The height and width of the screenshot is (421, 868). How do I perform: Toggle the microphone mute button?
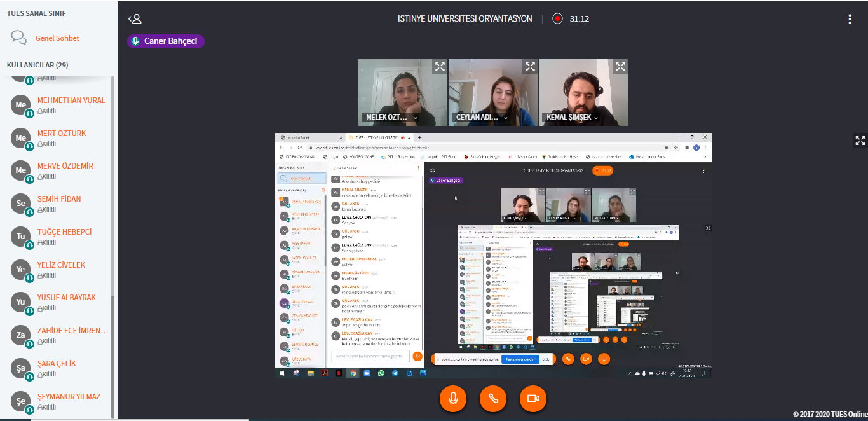click(453, 398)
